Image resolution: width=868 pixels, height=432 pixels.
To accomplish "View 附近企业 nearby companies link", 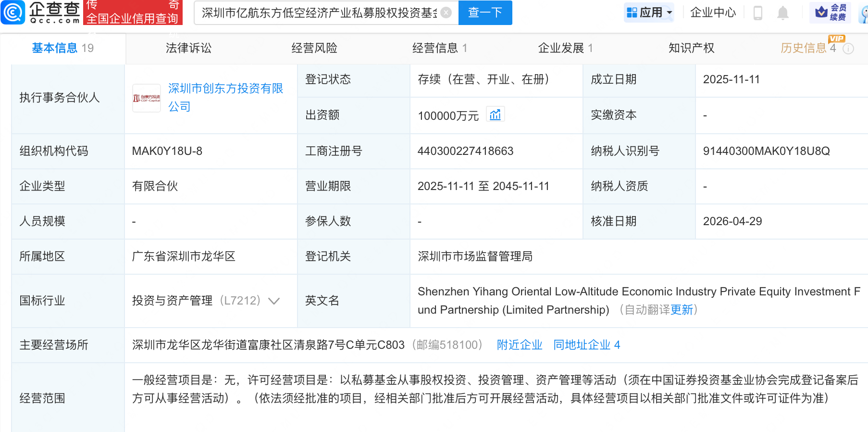I will click(519, 345).
